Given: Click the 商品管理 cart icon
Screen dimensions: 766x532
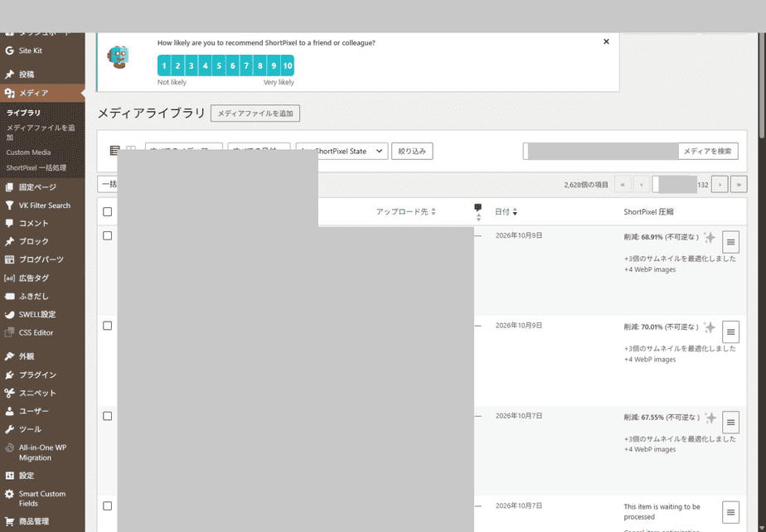Looking at the screenshot, I should point(9,521).
